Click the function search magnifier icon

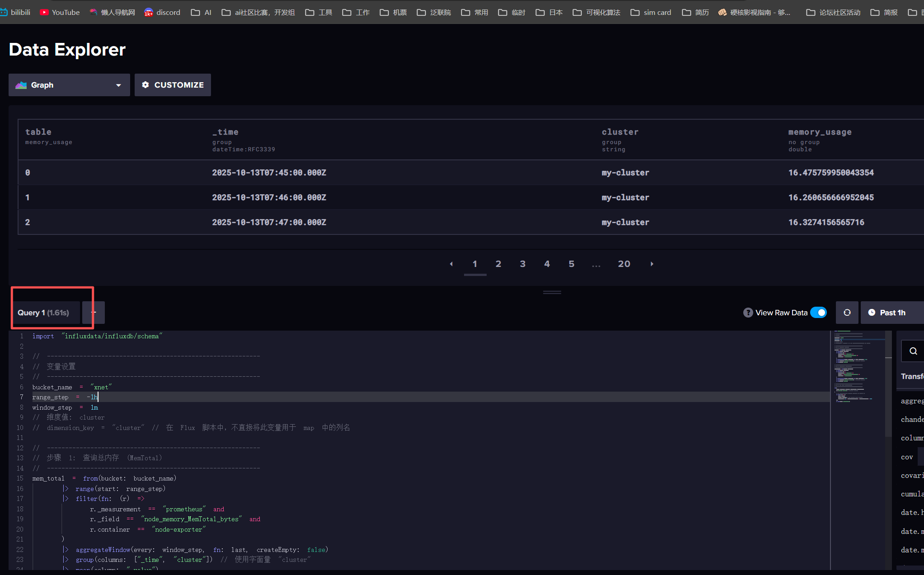pyautogui.click(x=913, y=351)
